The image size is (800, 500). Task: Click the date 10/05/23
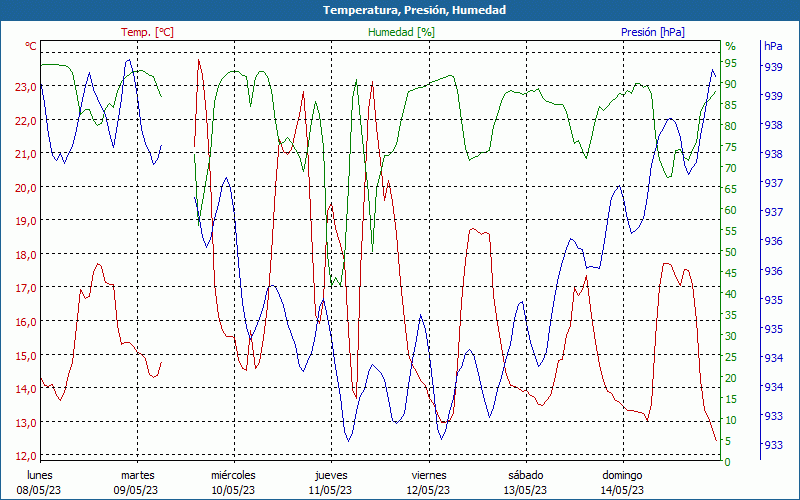click(x=233, y=490)
